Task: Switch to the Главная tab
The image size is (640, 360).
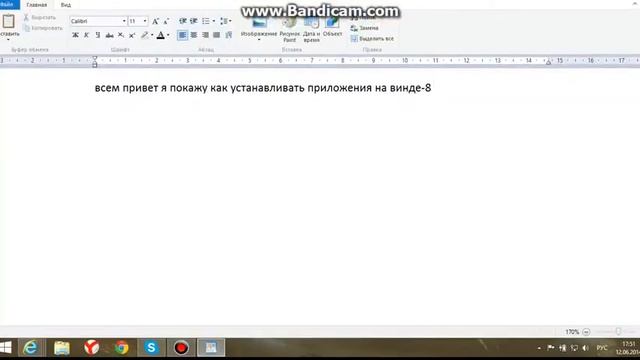Action: (37, 5)
